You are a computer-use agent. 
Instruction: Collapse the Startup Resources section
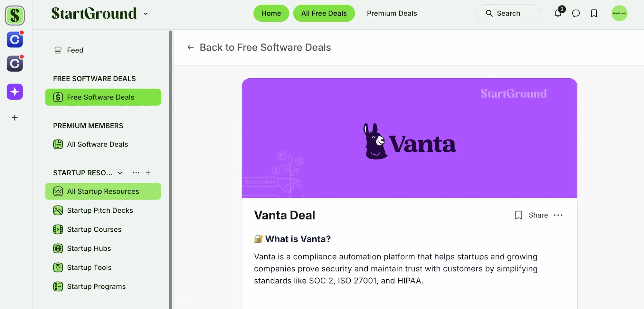pos(120,173)
